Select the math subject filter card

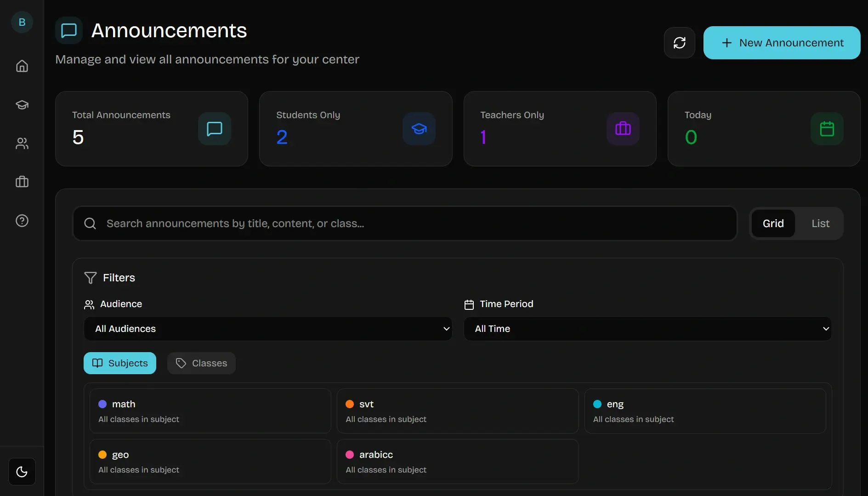pyautogui.click(x=210, y=411)
